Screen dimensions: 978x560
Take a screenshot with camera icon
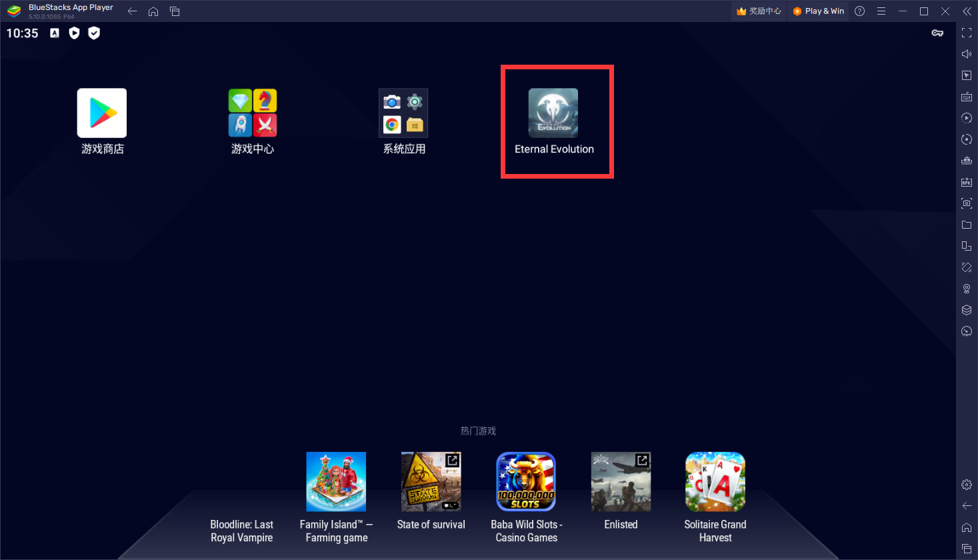967,203
